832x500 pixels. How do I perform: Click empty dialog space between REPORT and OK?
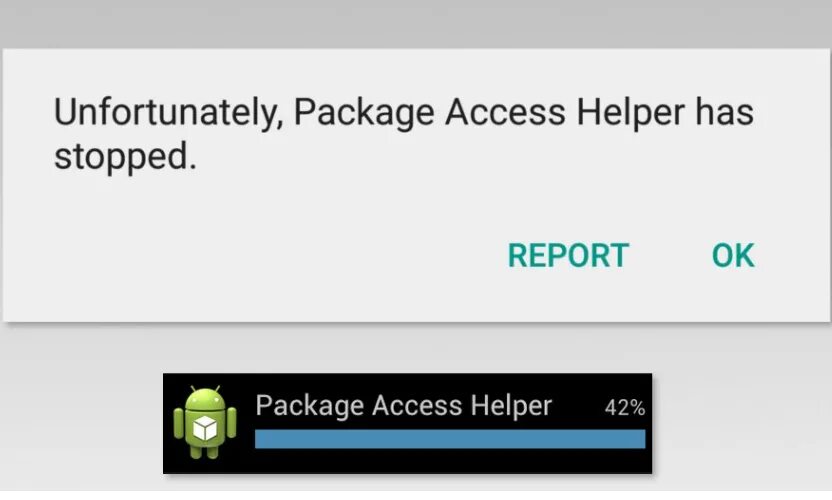[670, 255]
